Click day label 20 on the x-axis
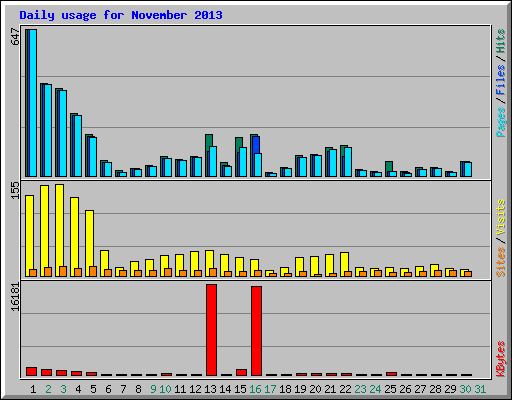Viewport: 512px width, 400px height. coord(315,389)
